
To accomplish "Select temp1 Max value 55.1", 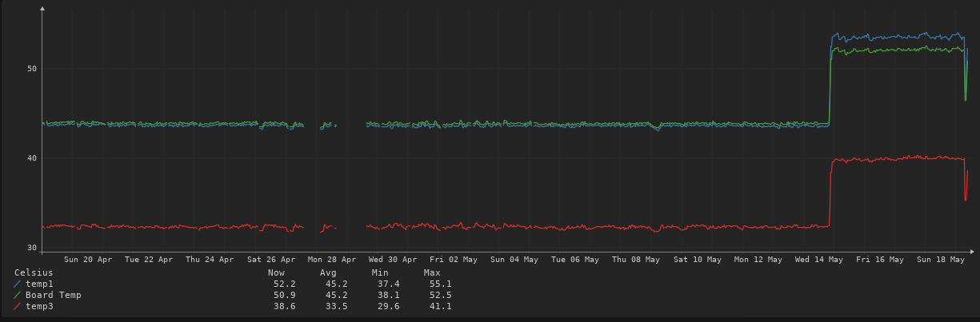I will click(440, 284).
